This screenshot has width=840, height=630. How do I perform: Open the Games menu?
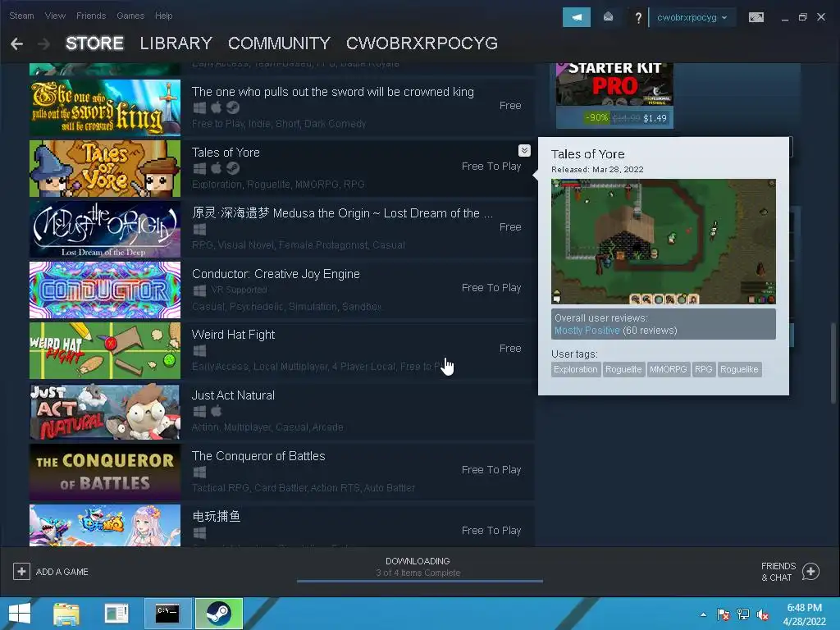[130, 16]
